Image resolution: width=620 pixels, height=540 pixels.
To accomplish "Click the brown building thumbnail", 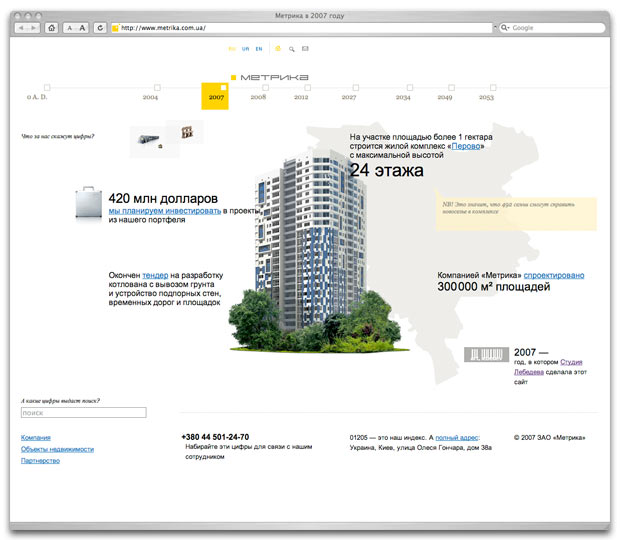I will pos(186,133).
